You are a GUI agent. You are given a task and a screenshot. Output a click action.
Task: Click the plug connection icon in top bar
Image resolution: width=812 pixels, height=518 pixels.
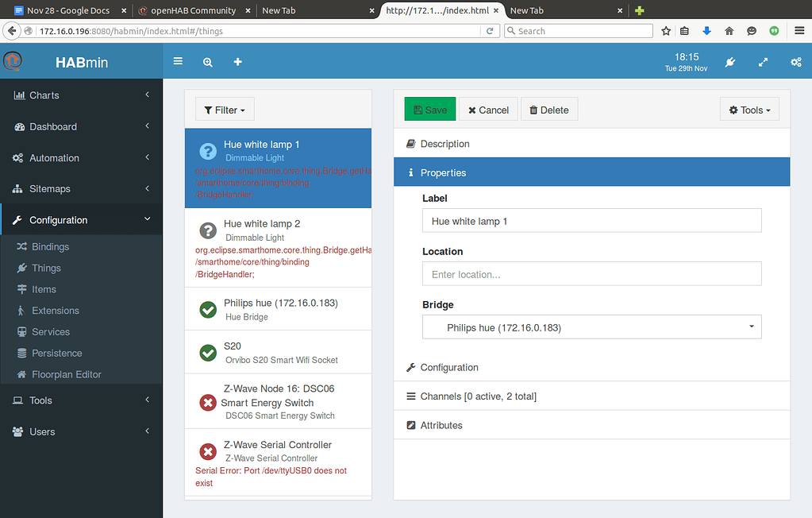click(729, 61)
